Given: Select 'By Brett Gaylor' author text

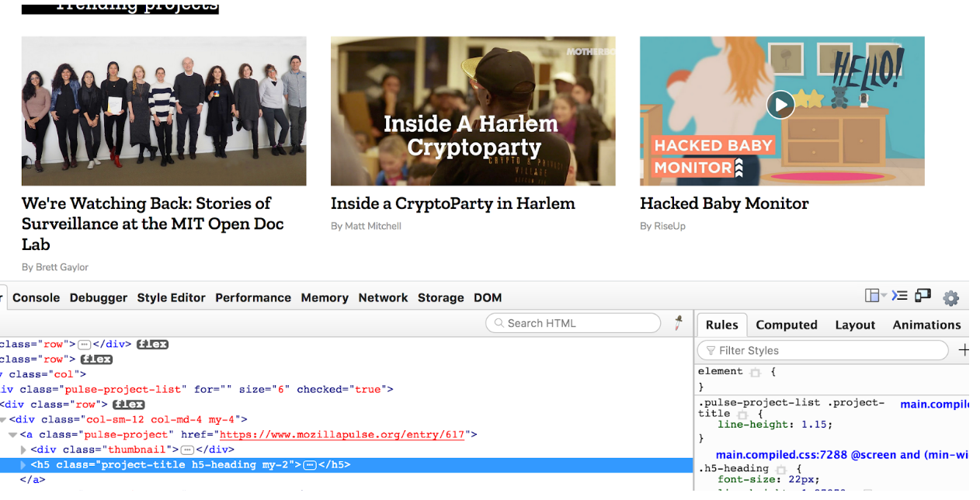Looking at the screenshot, I should coord(55,267).
